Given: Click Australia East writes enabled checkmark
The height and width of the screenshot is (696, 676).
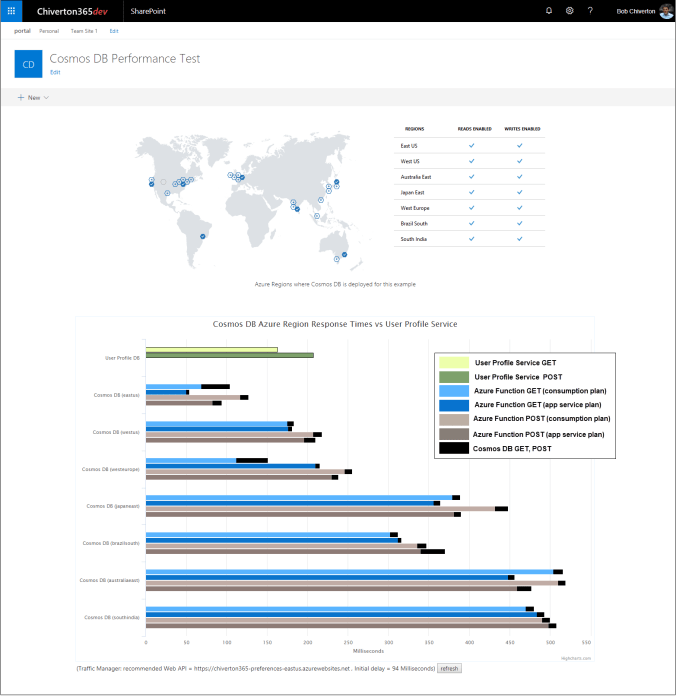Looking at the screenshot, I should coord(519,176).
